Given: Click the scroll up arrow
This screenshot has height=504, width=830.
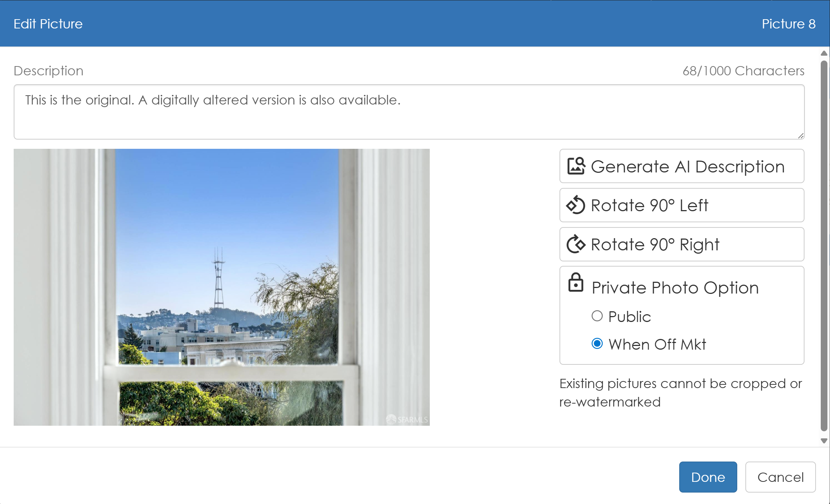Looking at the screenshot, I should [824, 54].
